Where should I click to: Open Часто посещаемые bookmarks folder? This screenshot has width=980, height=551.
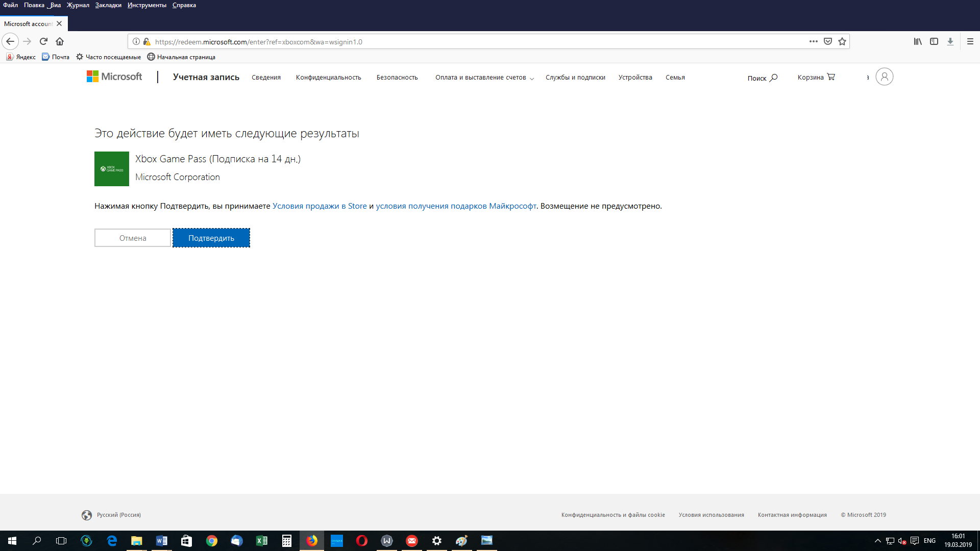coord(108,57)
